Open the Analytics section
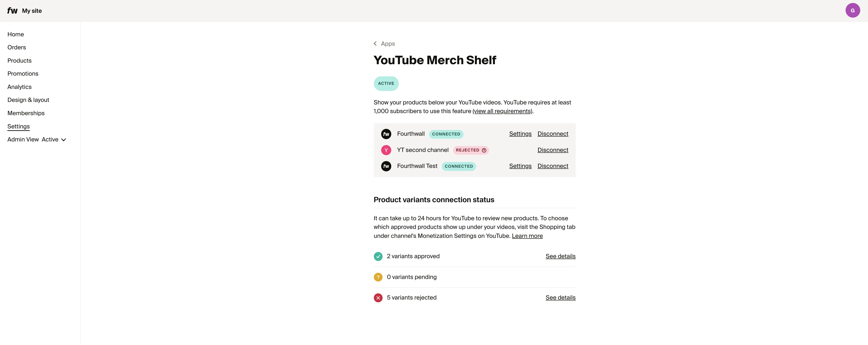 [19, 87]
